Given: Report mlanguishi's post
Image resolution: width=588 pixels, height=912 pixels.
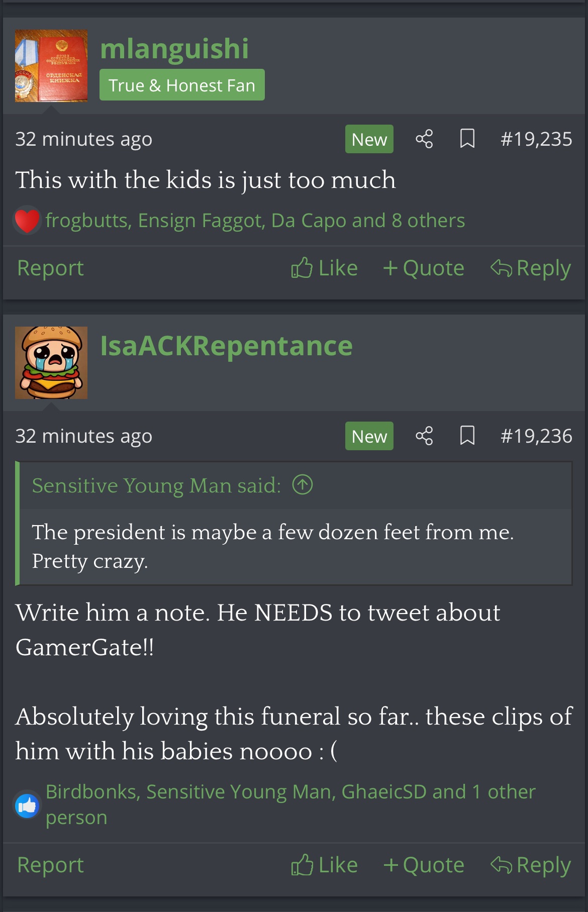Looking at the screenshot, I should pos(50,268).
